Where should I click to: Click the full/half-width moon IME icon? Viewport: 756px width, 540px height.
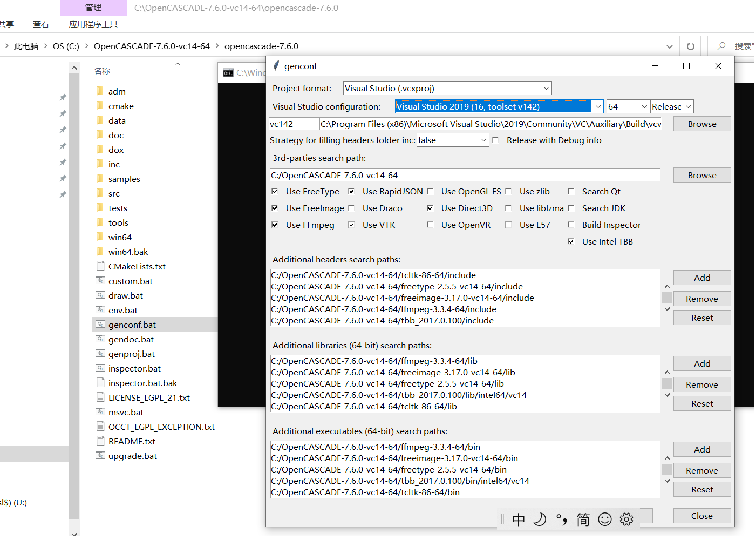click(540, 519)
